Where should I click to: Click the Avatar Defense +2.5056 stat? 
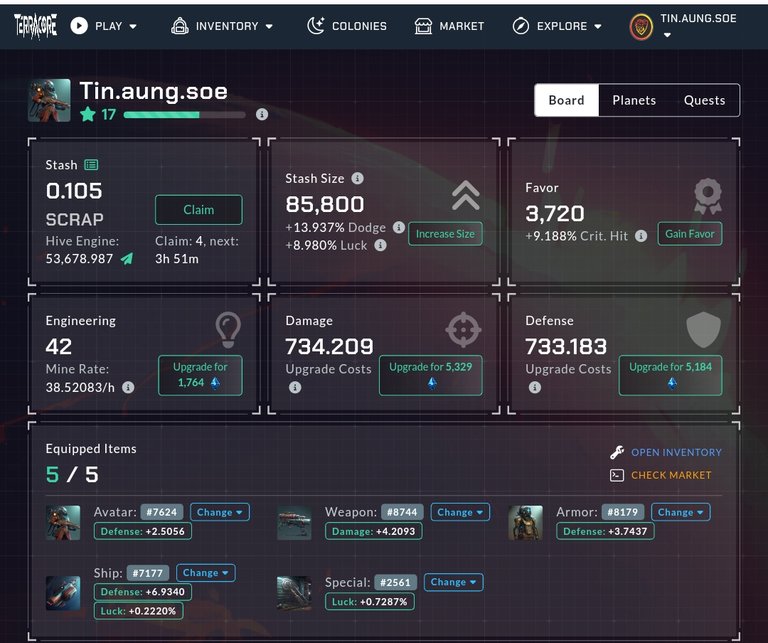[x=143, y=531]
